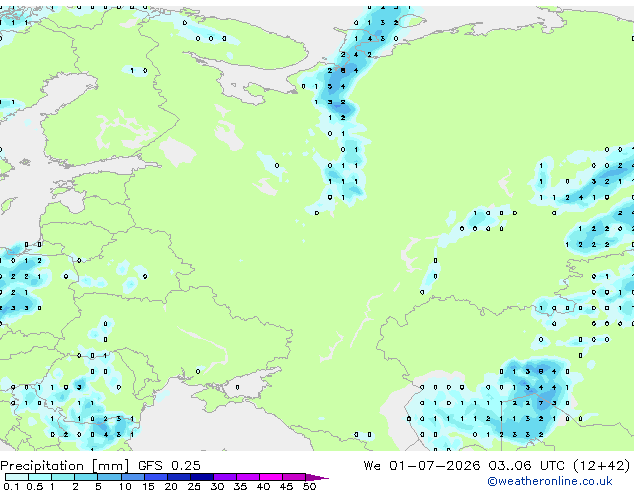Click the '10' legend scale value
The height and width of the screenshot is (490, 634).
click(x=125, y=486)
